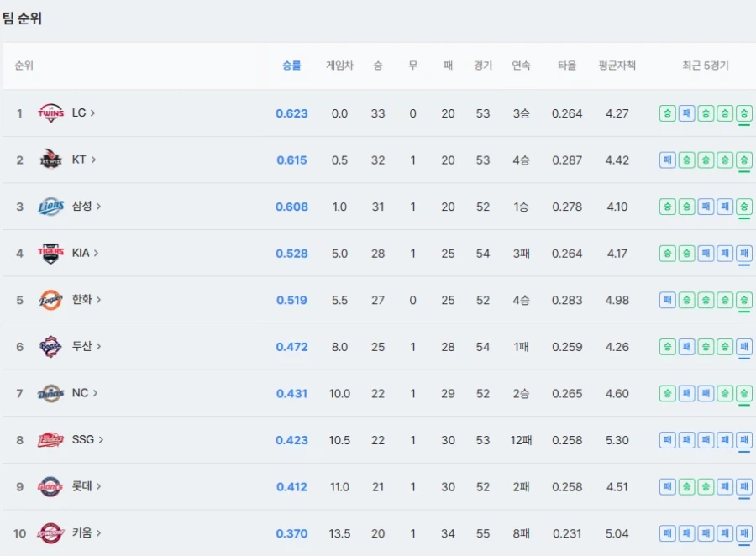Click SSG's ERA value 5.30
This screenshot has height=556, width=756.
tap(617, 440)
